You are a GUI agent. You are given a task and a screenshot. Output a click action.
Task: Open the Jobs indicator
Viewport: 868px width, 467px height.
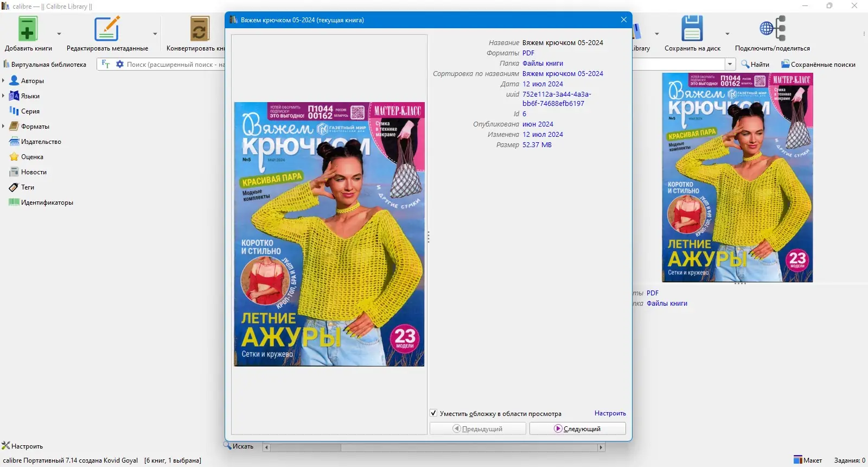pos(850,460)
